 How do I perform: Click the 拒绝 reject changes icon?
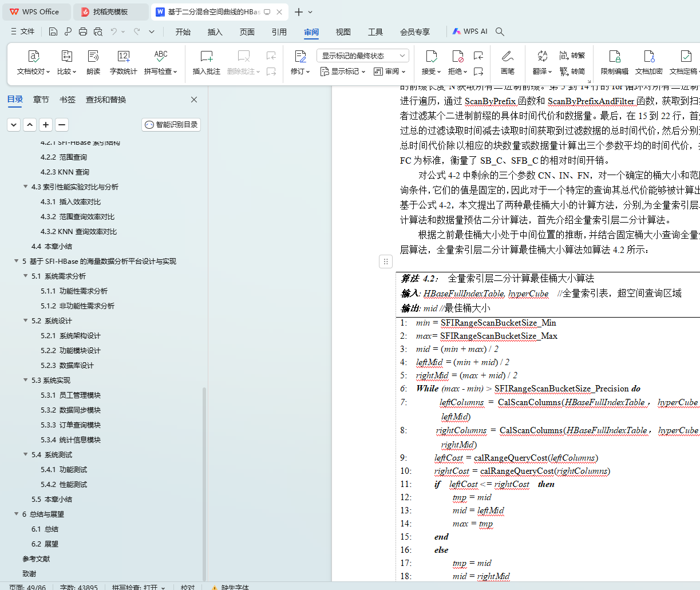pyautogui.click(x=457, y=56)
